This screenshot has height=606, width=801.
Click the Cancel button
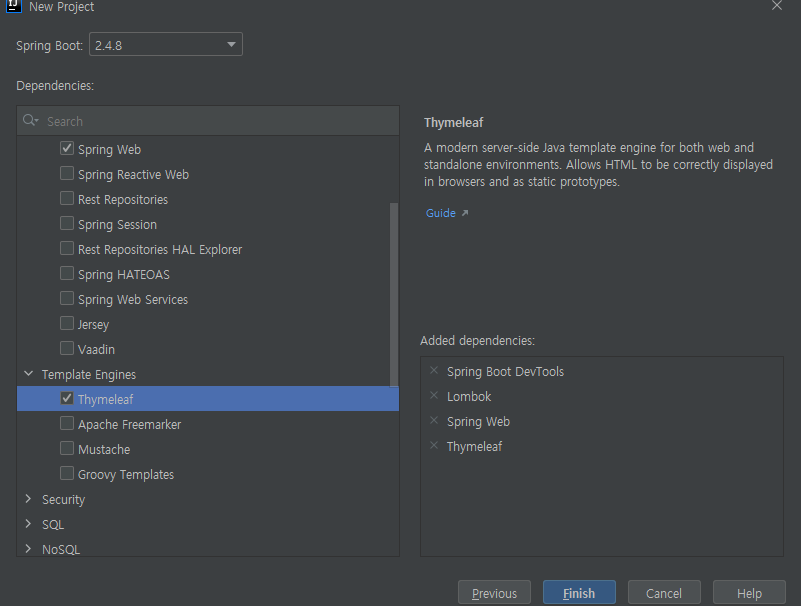tap(664, 593)
